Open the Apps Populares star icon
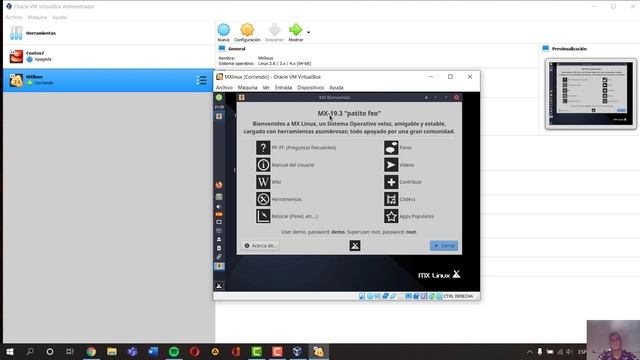This screenshot has height=360, width=640. pos(391,216)
